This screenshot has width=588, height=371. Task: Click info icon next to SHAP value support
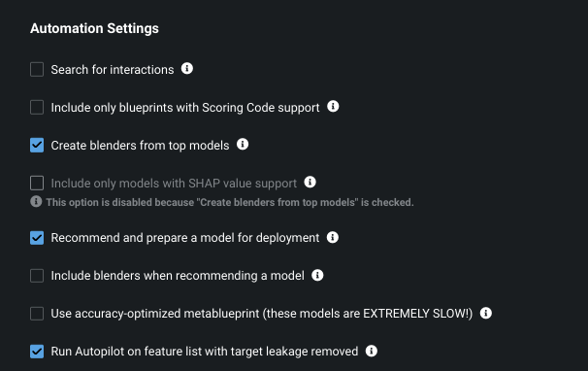tap(310, 183)
